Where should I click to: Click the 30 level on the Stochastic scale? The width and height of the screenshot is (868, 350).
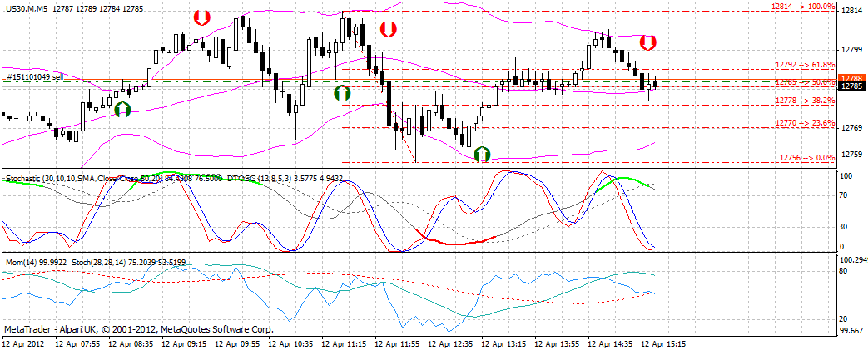(x=845, y=226)
